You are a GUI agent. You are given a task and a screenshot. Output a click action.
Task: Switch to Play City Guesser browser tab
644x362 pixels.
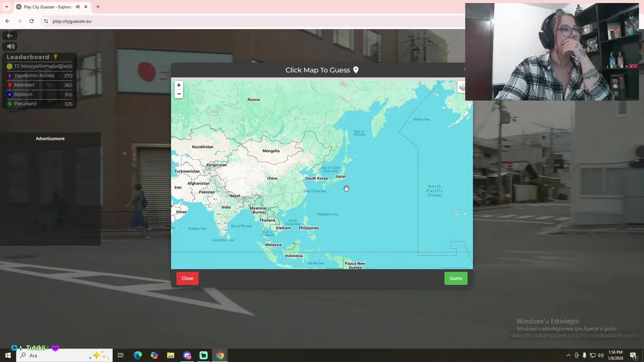(x=48, y=7)
